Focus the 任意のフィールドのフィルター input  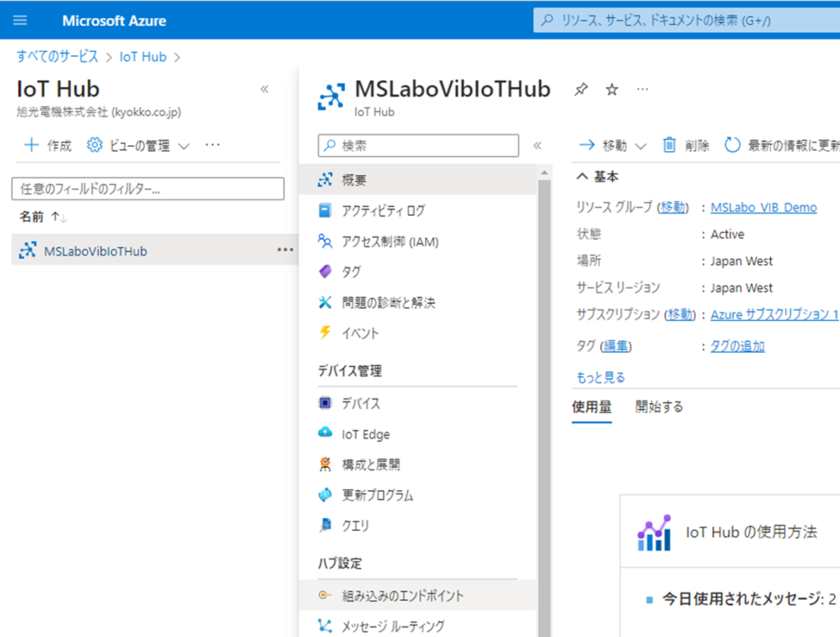(148, 189)
